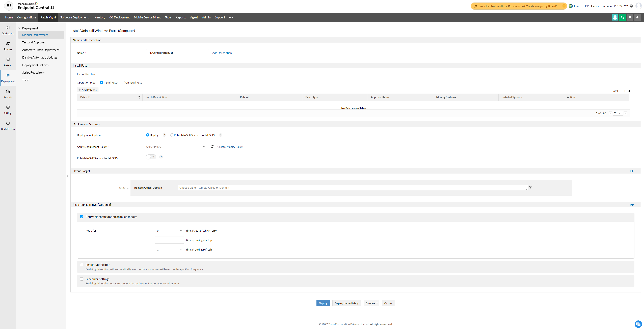The image size is (644, 329).
Task: Toggle Publish to Self Service Portal switch
Action: click(x=151, y=157)
